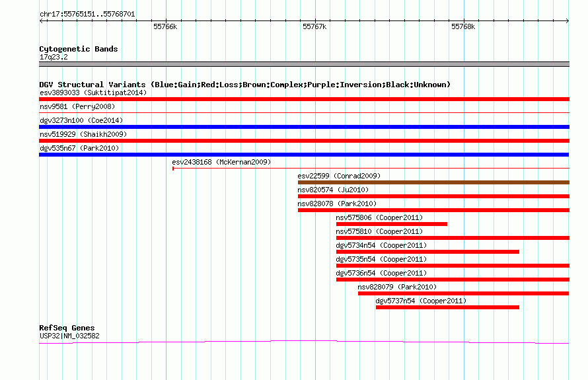Image resolution: width=588 pixels, height=380 pixels.
Task: Click the magenta USP32 gene line
Action: [x=304, y=342]
